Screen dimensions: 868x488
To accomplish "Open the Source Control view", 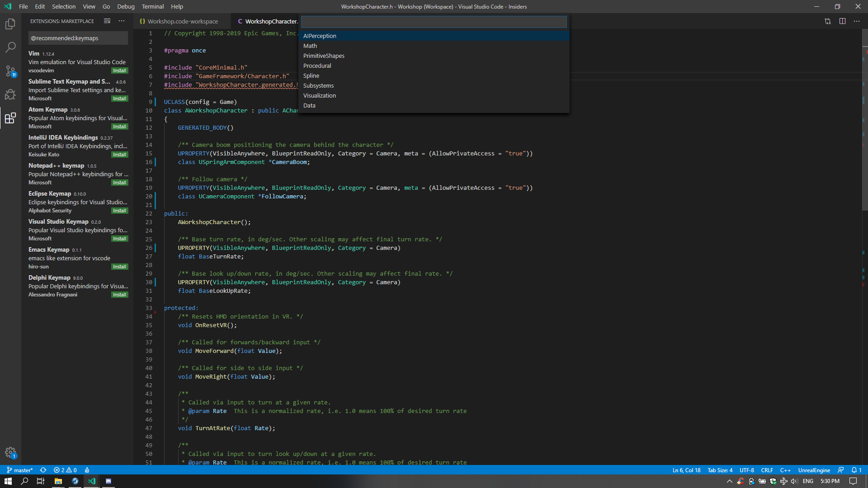I will point(10,71).
